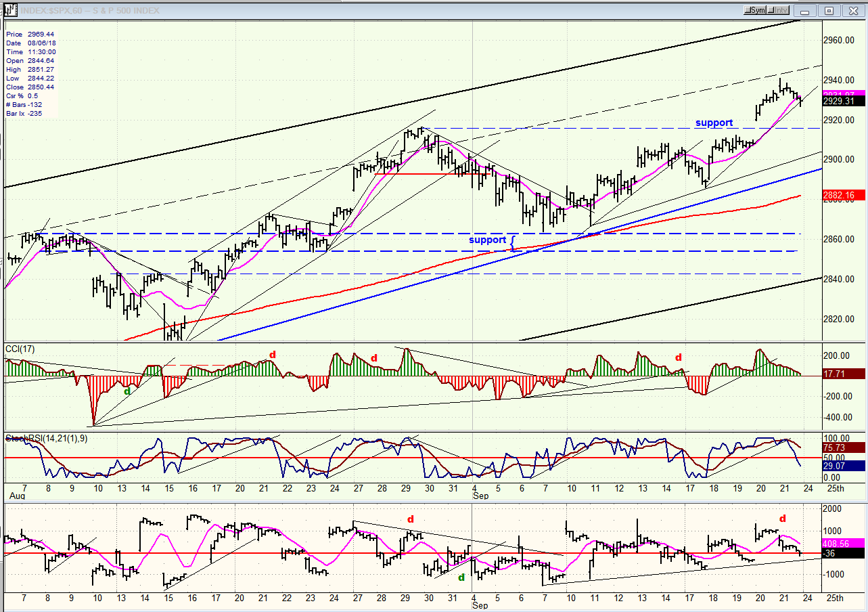
Task: Minimize the SPX chart window
Action: [806, 10]
